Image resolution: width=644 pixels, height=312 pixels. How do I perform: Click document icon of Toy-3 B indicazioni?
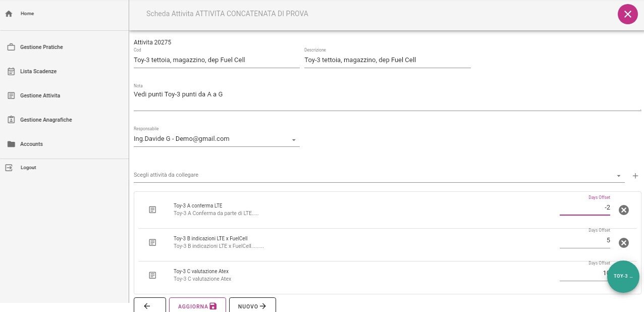click(x=152, y=242)
